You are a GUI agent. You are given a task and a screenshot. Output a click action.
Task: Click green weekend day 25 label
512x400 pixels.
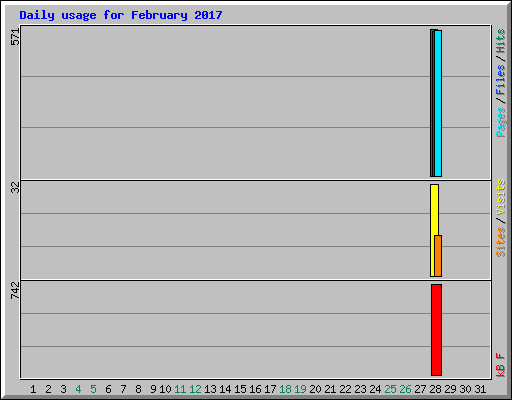(x=390, y=389)
